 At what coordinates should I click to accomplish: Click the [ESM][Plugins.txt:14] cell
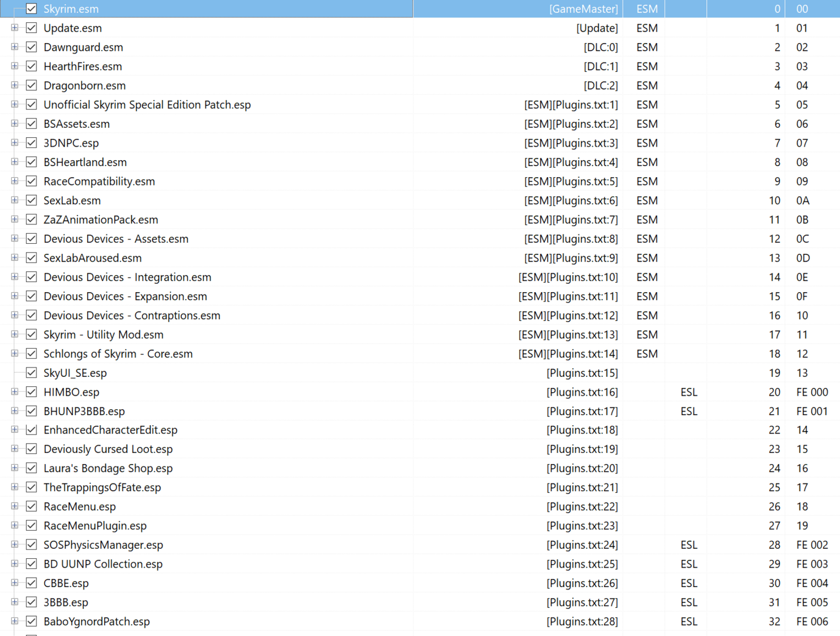(x=568, y=353)
